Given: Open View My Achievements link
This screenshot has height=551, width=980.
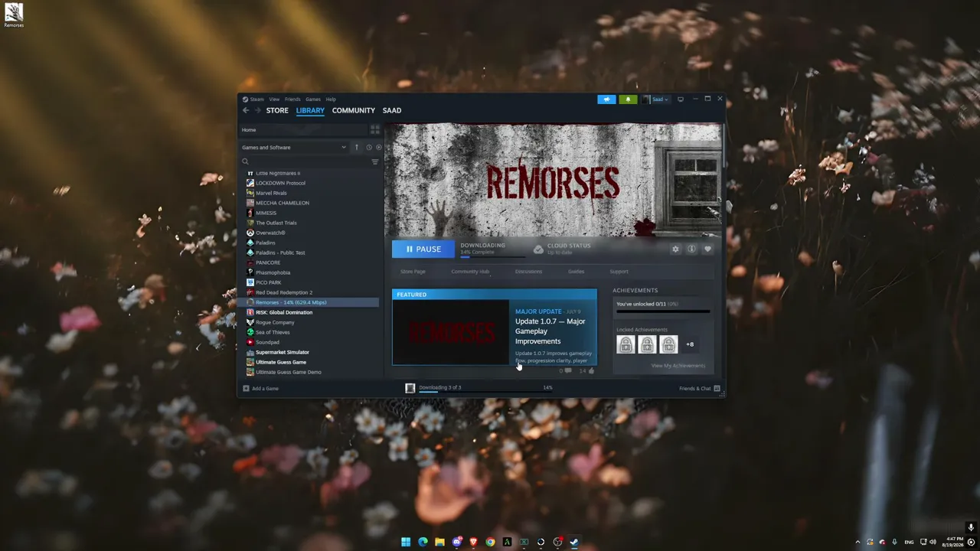Looking at the screenshot, I should 678,366.
